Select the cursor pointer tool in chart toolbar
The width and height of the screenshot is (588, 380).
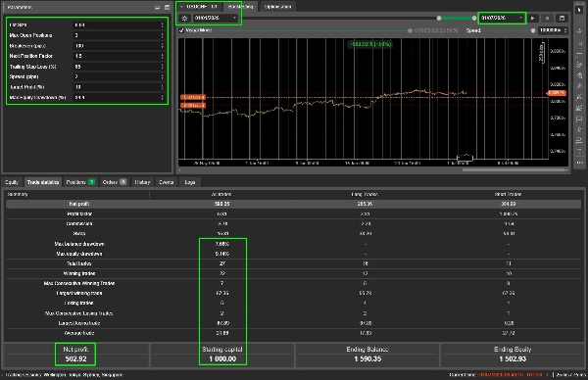579,10
